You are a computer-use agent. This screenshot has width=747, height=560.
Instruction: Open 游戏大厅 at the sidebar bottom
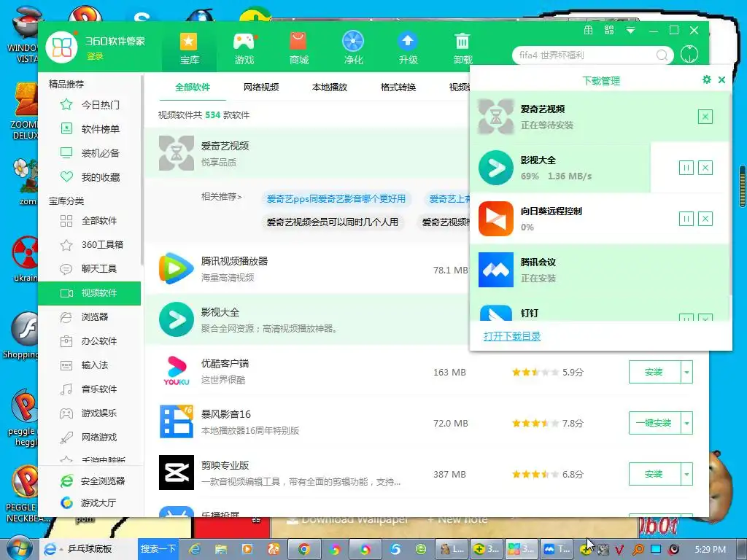click(88, 503)
